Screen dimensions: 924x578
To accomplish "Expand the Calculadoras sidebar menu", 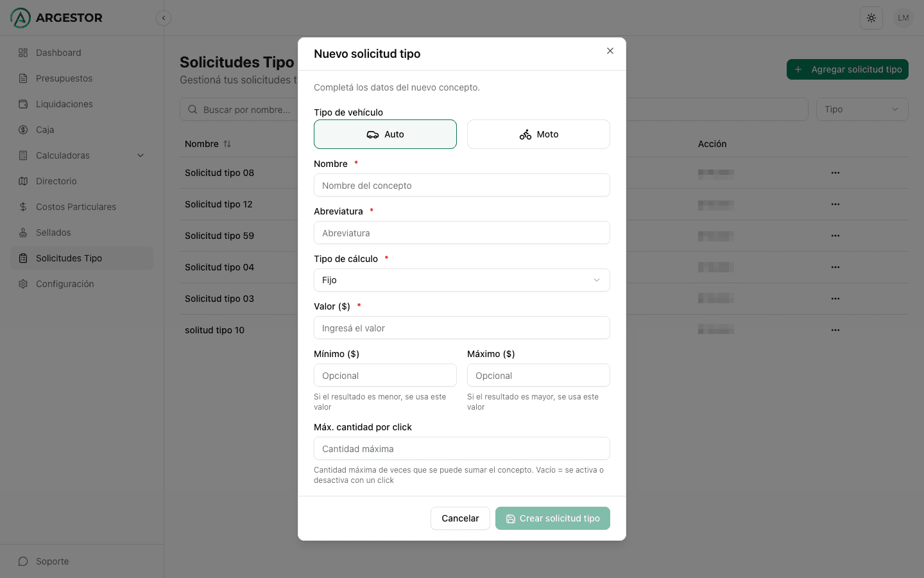I will tap(140, 155).
